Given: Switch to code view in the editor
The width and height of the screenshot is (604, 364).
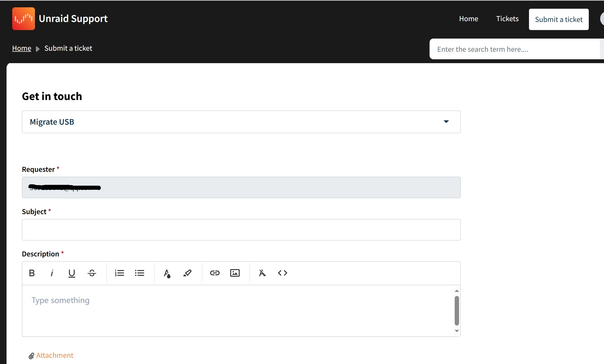Looking at the screenshot, I should (x=283, y=273).
